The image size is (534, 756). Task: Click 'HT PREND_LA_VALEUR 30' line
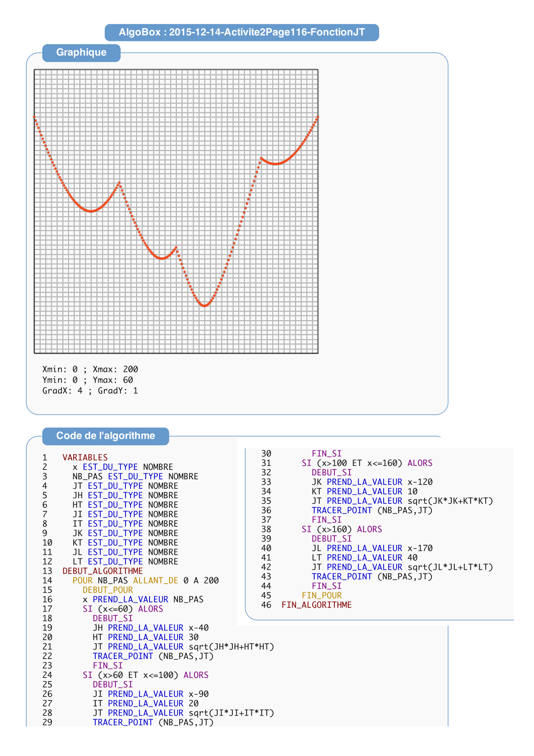click(x=146, y=637)
